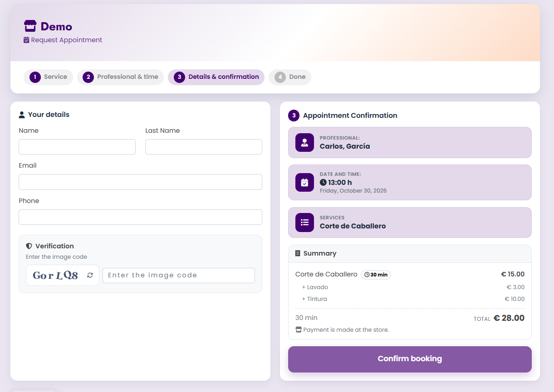Click into the Email field
Viewport: 554px width, 392px height.
pyautogui.click(x=140, y=182)
